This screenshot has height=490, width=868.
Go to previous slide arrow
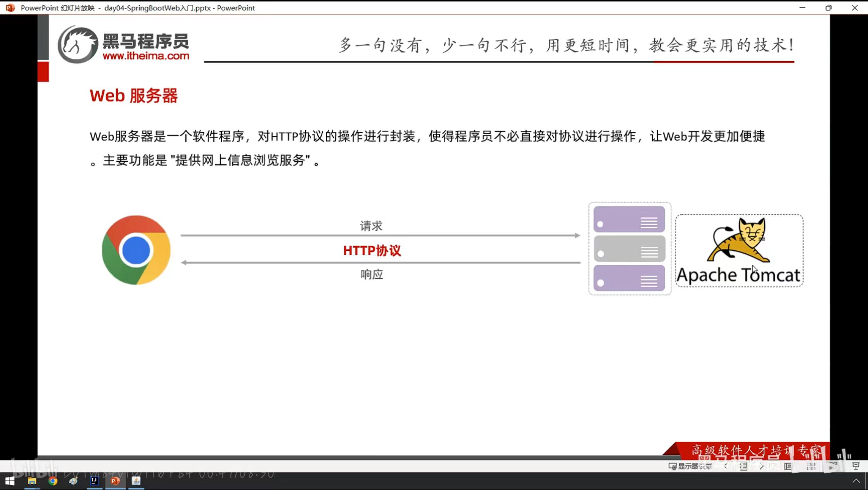click(726, 466)
